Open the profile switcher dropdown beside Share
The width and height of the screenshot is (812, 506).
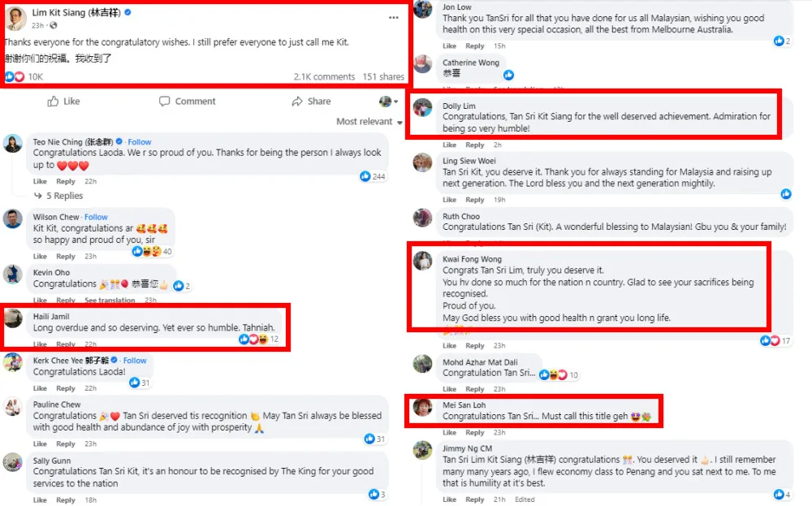pos(389,102)
